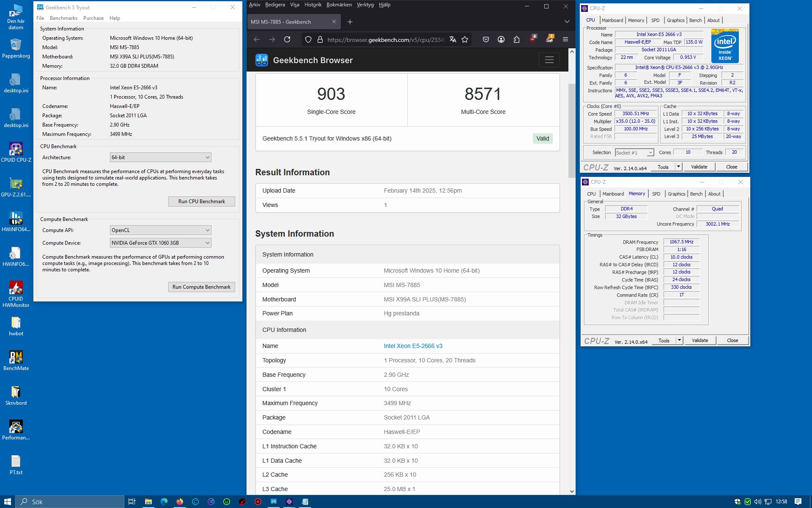This screenshot has width=812, height=508.
Task: Open File Explorer from taskbar
Action: (x=148, y=502)
